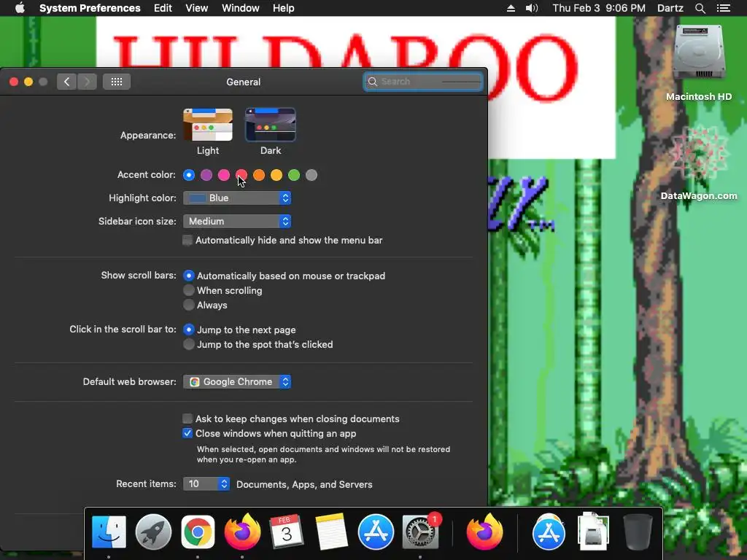Open Spotlight search in menu bar
The image size is (747, 560).
click(x=700, y=8)
